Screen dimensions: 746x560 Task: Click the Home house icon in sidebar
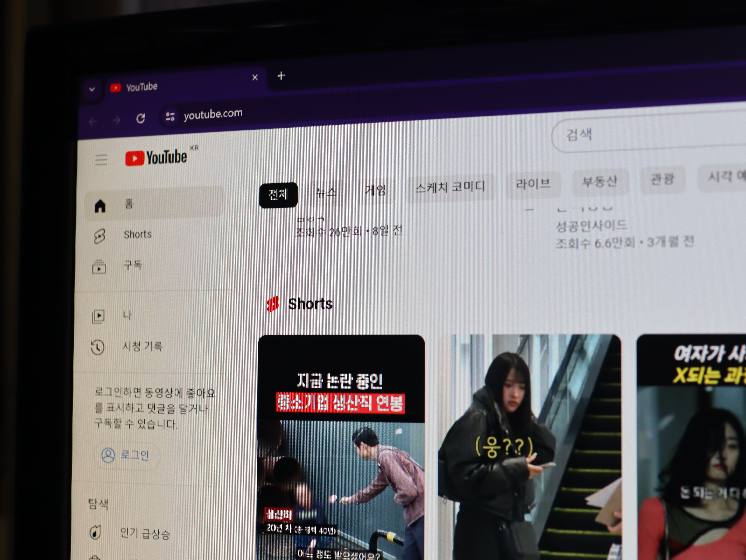click(100, 206)
